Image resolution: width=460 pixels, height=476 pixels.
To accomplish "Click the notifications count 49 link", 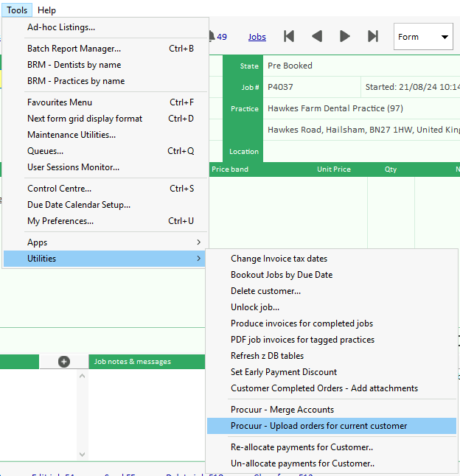I will pos(221,37).
